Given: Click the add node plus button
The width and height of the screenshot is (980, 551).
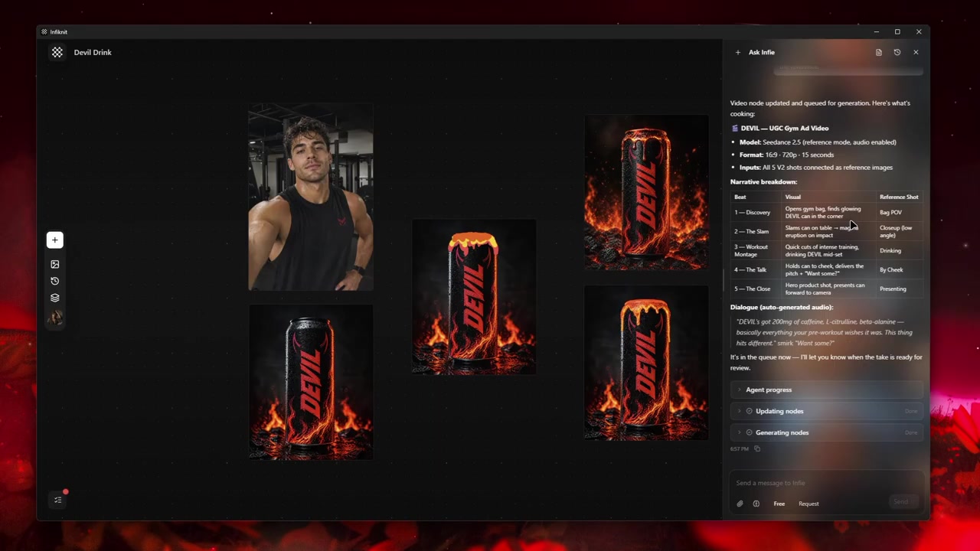Looking at the screenshot, I should click(55, 240).
